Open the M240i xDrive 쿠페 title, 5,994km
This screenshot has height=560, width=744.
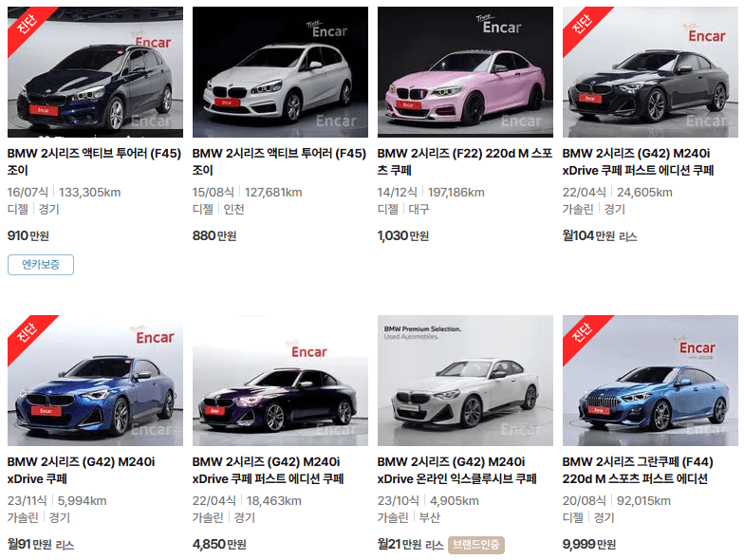[81, 471]
